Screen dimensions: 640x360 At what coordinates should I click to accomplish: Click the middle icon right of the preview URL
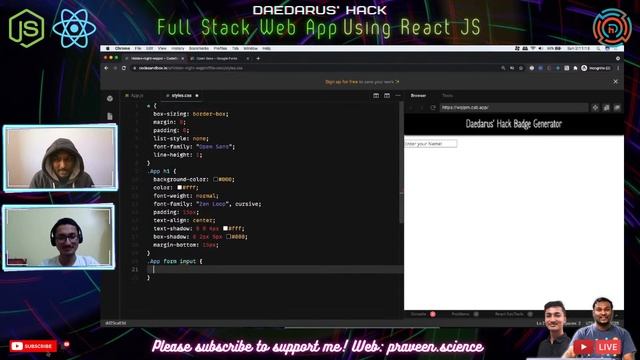click(x=607, y=108)
